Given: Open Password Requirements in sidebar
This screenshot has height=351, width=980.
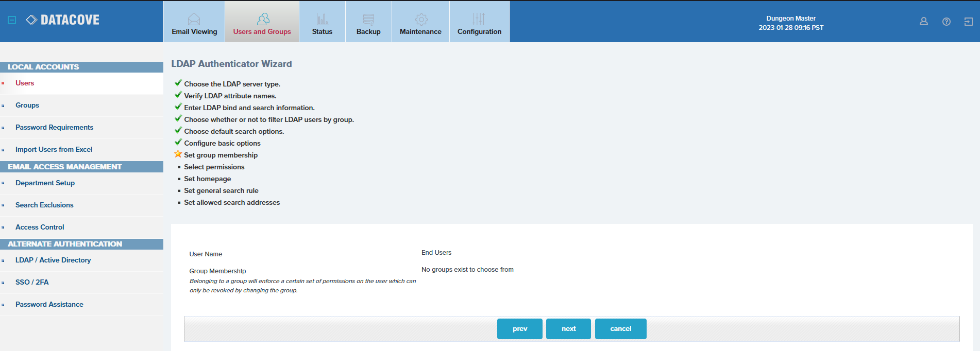Looking at the screenshot, I should pos(54,128).
